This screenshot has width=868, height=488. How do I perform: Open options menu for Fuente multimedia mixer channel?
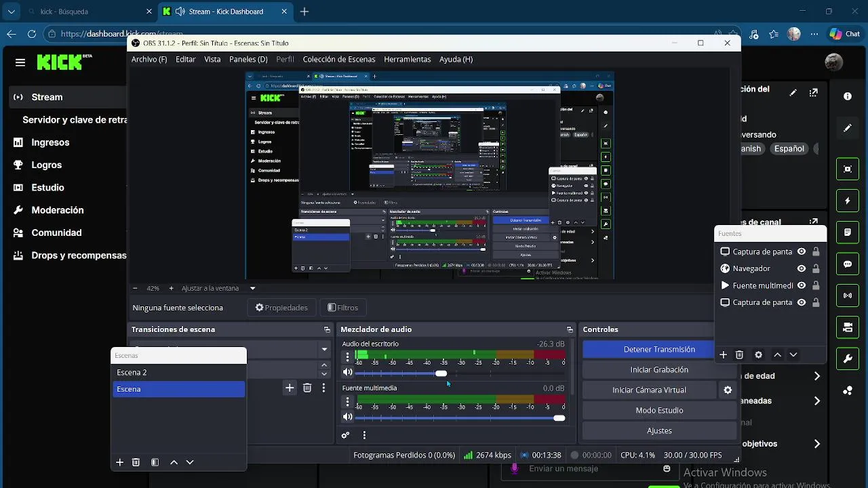click(x=348, y=401)
